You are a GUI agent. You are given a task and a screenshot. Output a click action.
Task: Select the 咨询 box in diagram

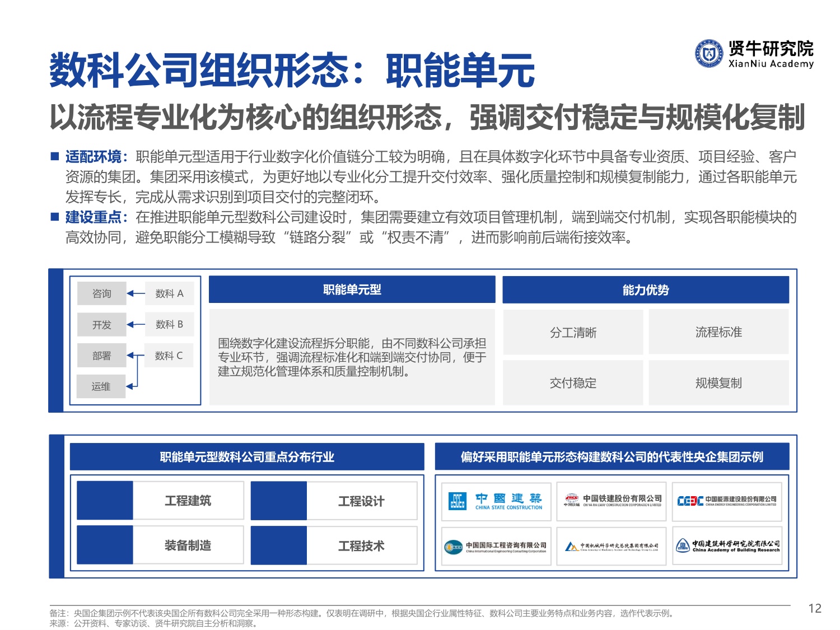pyautogui.click(x=102, y=293)
